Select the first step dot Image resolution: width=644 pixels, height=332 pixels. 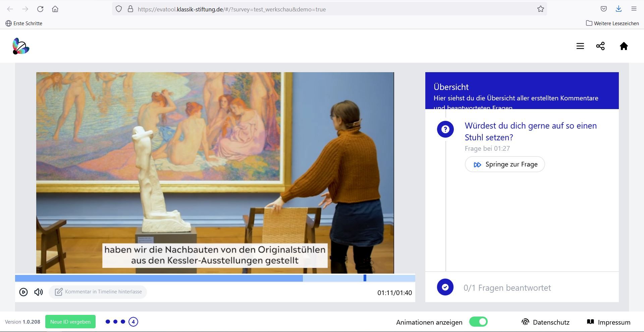[x=108, y=322]
